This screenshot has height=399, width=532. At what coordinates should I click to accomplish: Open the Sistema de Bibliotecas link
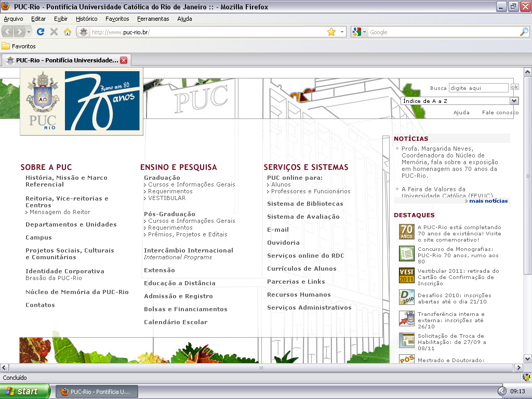(x=305, y=204)
